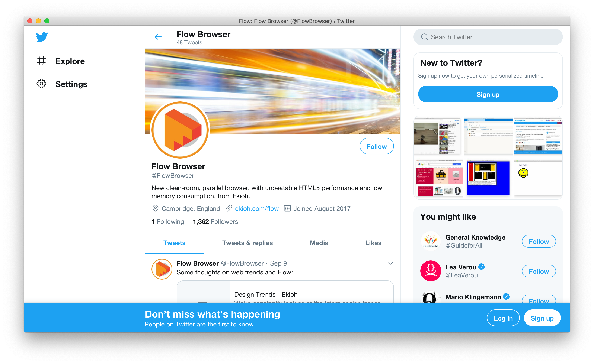Click Log in on the bottom banner
The width and height of the screenshot is (594, 364).
(x=503, y=318)
